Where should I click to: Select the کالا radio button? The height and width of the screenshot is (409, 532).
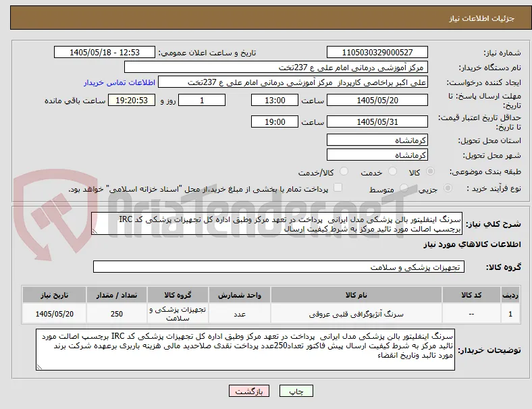click(430, 171)
